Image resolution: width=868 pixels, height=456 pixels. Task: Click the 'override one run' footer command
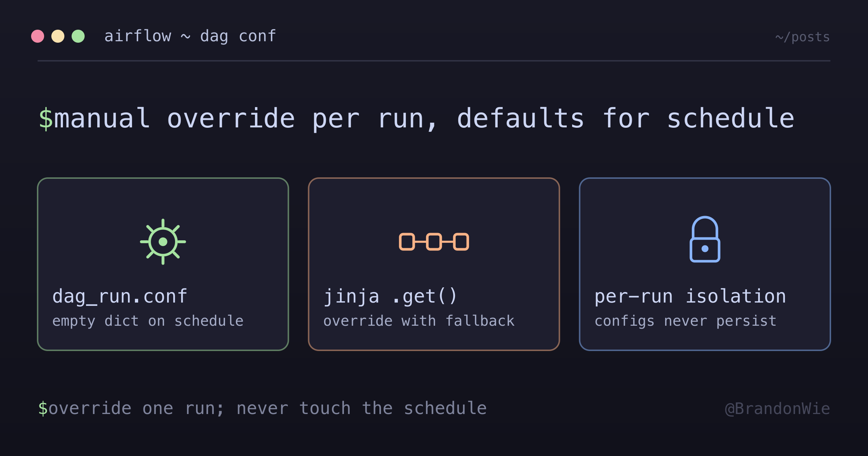(268, 408)
